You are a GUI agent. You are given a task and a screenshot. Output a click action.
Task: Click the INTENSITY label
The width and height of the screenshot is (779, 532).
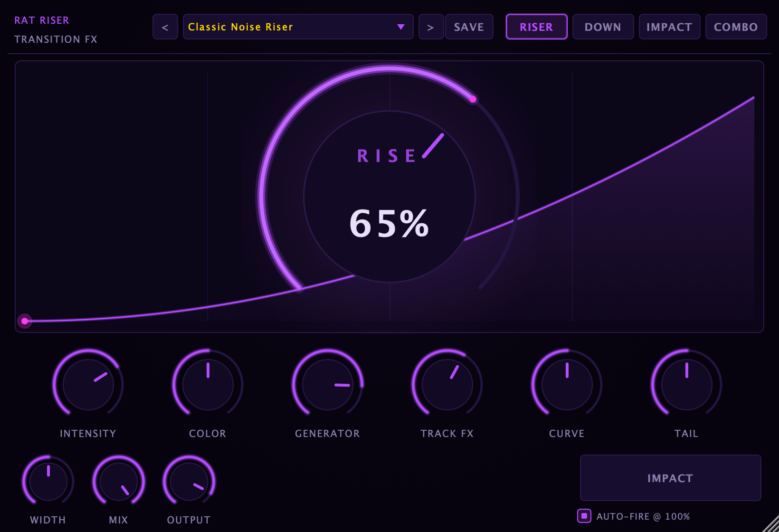point(88,434)
